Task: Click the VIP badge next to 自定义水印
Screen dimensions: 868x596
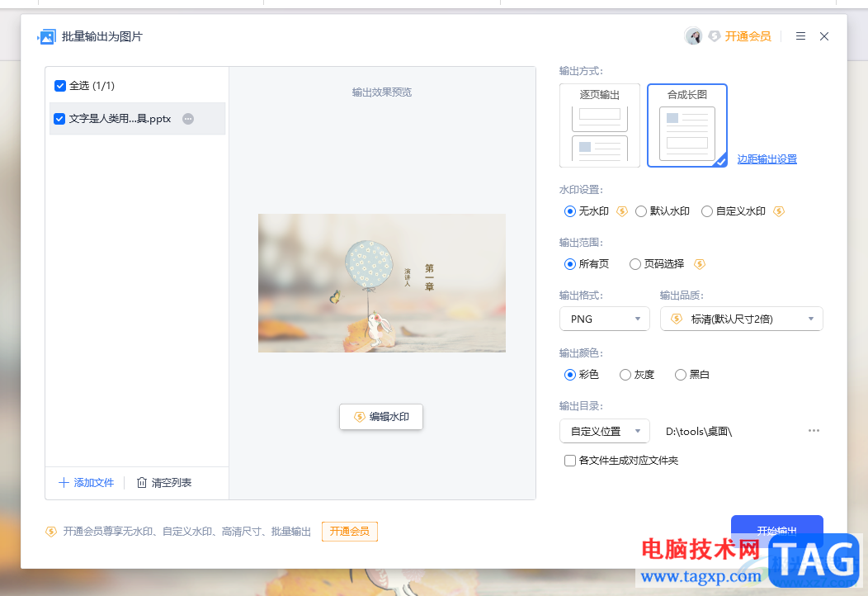Action: pyautogui.click(x=779, y=211)
